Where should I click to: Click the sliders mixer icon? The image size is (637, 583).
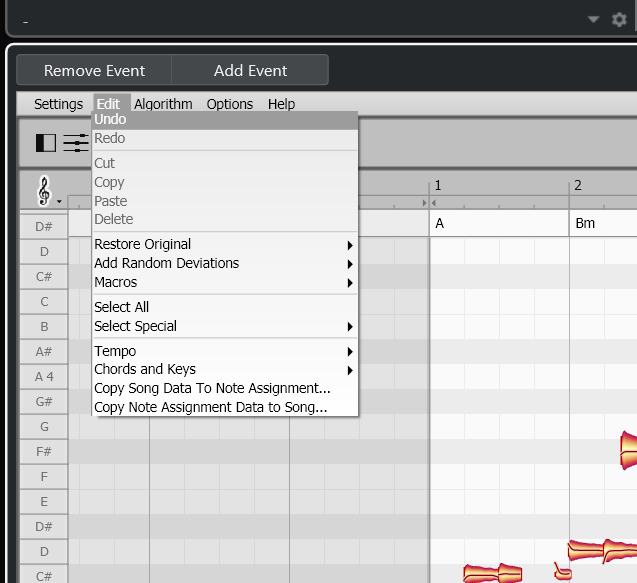click(x=76, y=143)
